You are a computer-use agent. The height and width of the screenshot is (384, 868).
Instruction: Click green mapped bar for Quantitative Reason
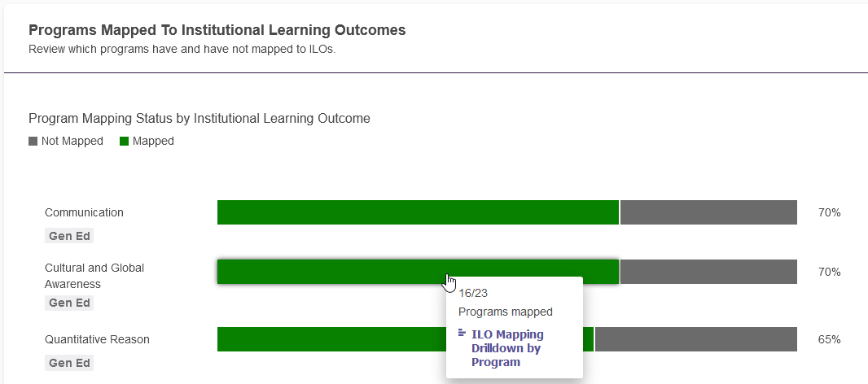[x=331, y=339]
